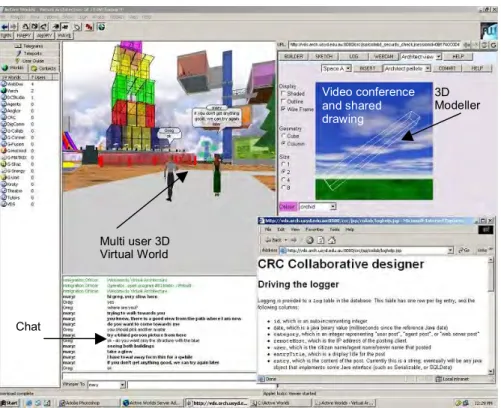Viewport: 501px width, 408px height.
Task: Select size 8 radio button
Action: (283, 187)
